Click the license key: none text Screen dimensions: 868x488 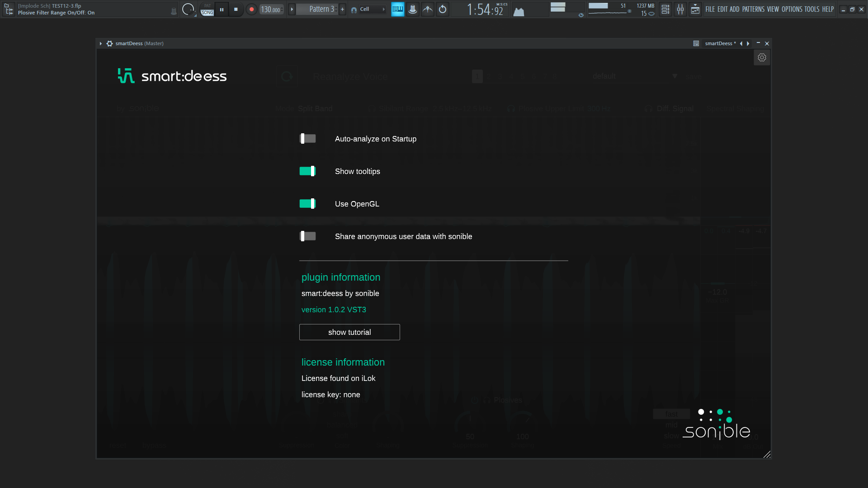(x=330, y=394)
